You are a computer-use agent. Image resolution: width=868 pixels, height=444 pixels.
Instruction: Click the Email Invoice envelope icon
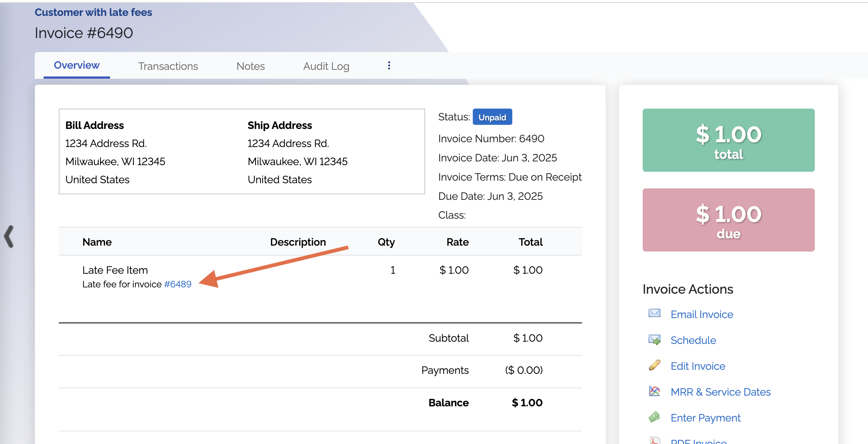[x=654, y=313]
